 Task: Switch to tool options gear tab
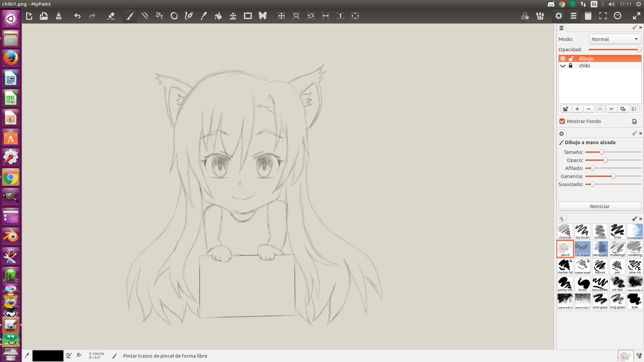point(561,134)
